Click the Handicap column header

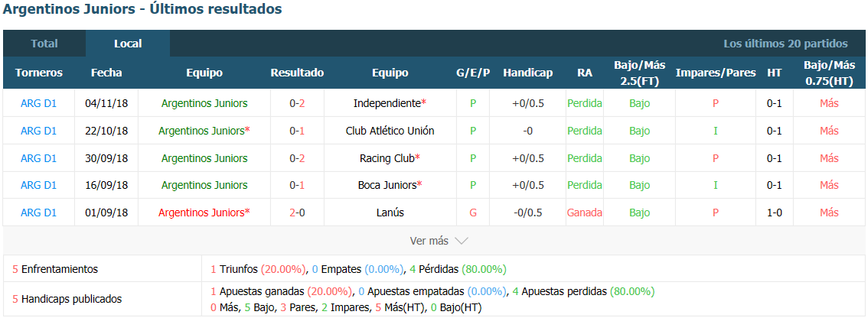[x=528, y=73]
